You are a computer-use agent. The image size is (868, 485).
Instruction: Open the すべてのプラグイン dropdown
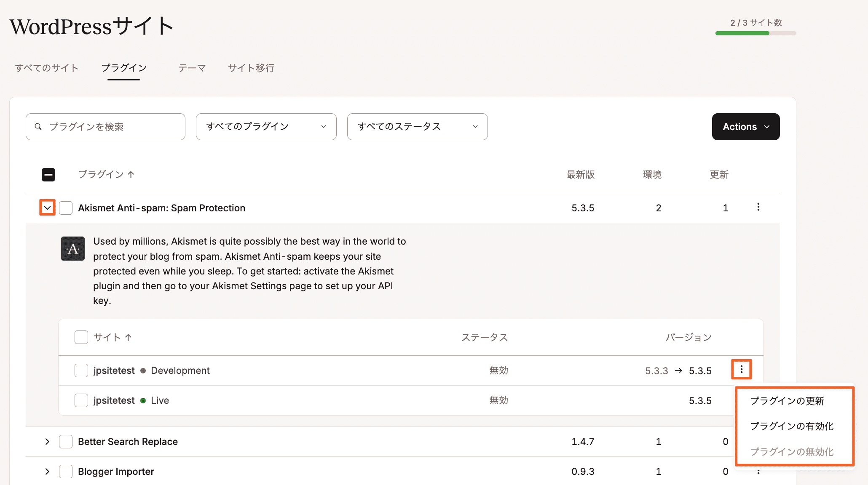266,127
